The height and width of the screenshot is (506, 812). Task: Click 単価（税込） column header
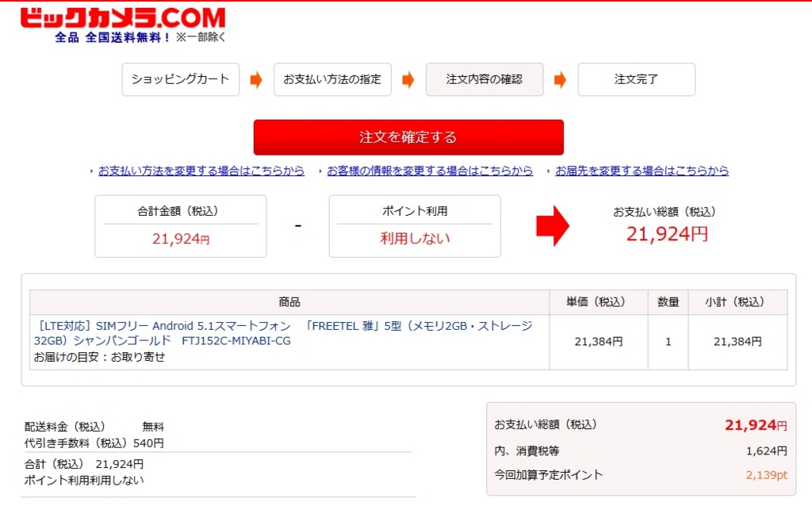pyautogui.click(x=599, y=302)
